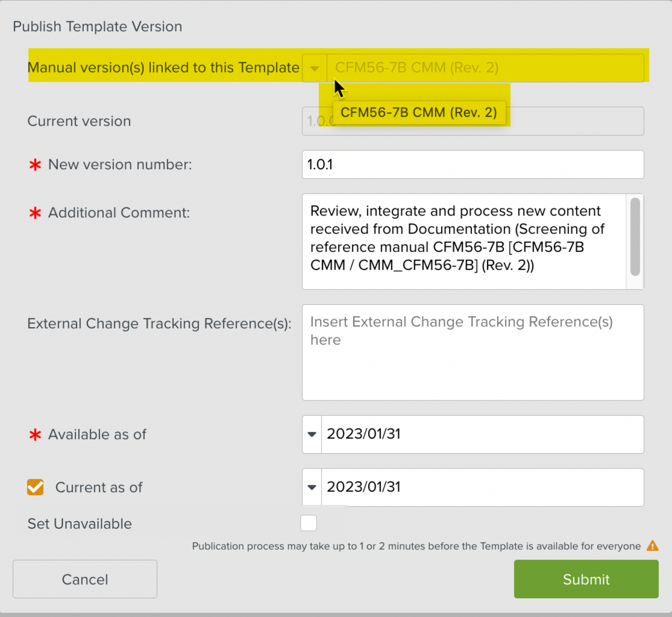Enable the Set Unavailable checkbox
Image resolution: width=672 pixels, height=617 pixels.
pyautogui.click(x=308, y=523)
